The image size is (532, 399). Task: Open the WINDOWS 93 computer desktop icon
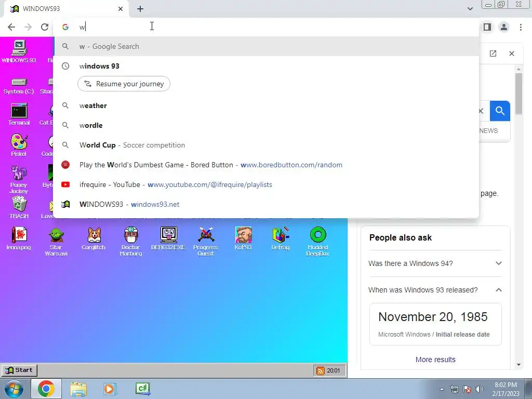point(19,51)
